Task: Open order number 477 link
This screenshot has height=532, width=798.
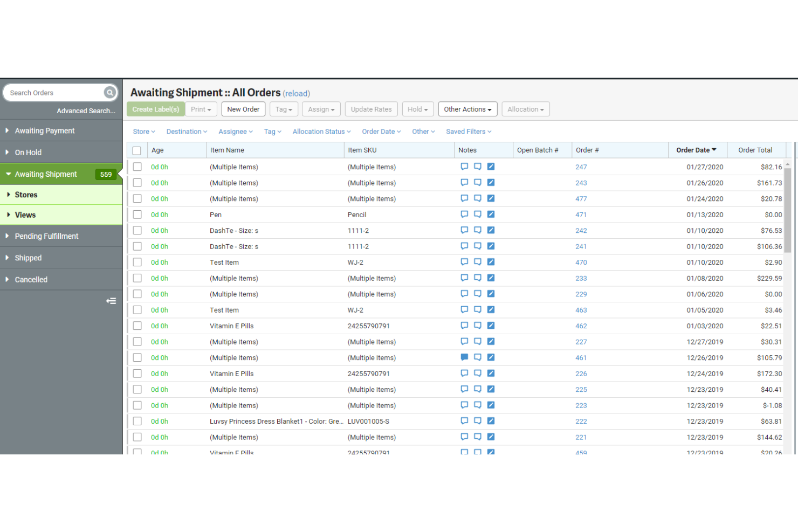Action: (x=581, y=199)
